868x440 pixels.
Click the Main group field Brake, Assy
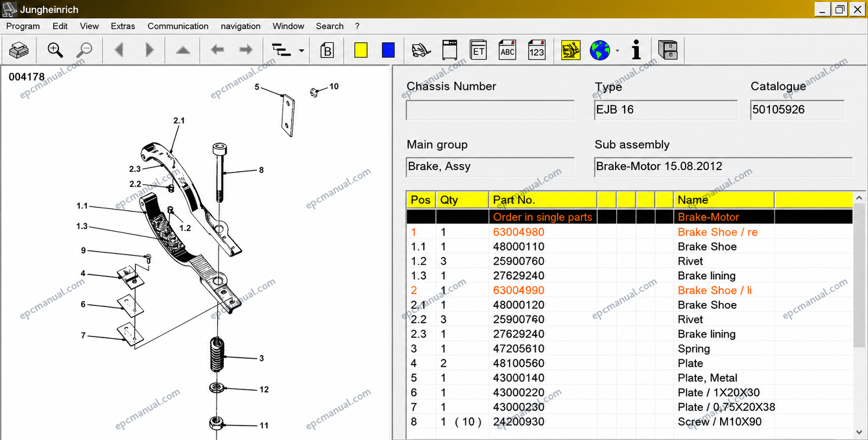click(490, 167)
